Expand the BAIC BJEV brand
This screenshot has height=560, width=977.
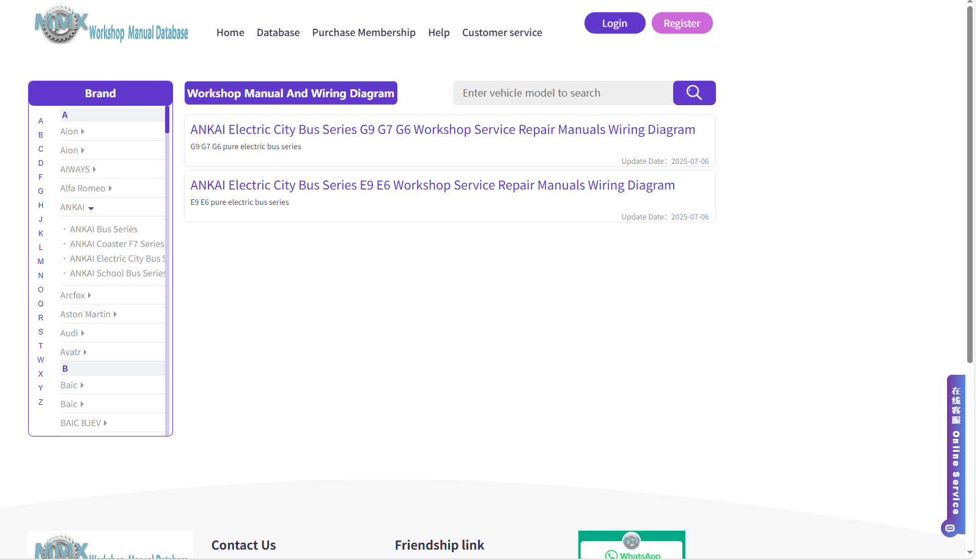click(84, 423)
